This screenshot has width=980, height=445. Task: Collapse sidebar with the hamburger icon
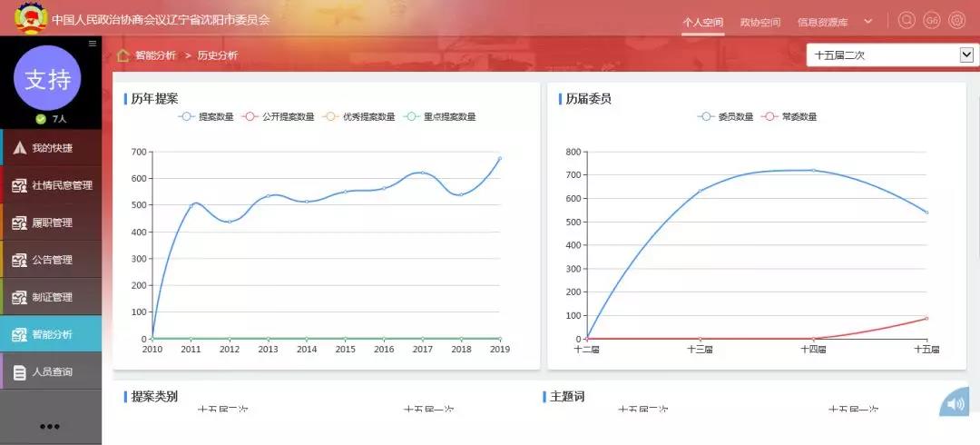92,44
